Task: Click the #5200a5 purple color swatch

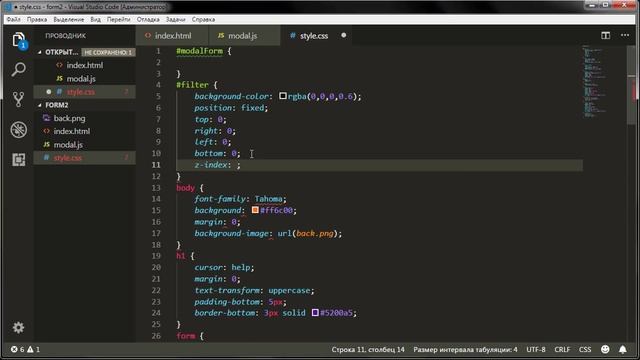Action: 315,313
